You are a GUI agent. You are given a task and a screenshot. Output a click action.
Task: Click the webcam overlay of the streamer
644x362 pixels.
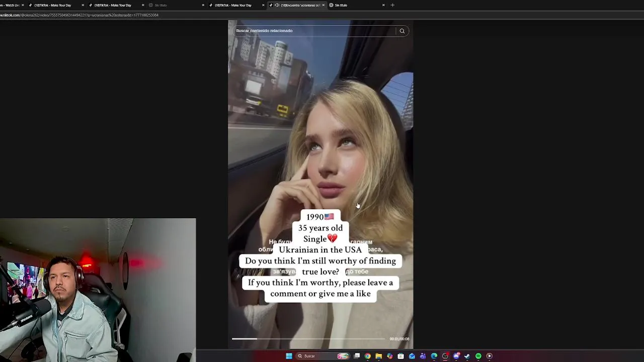click(x=98, y=290)
